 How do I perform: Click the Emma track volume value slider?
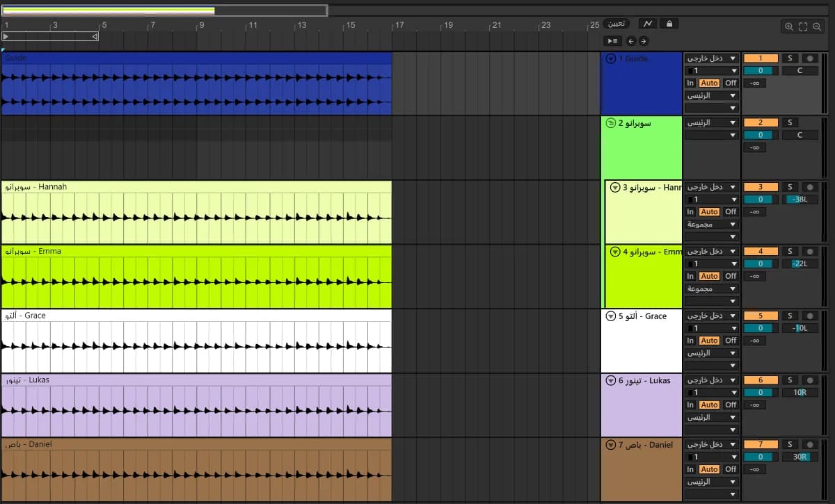pos(761,263)
